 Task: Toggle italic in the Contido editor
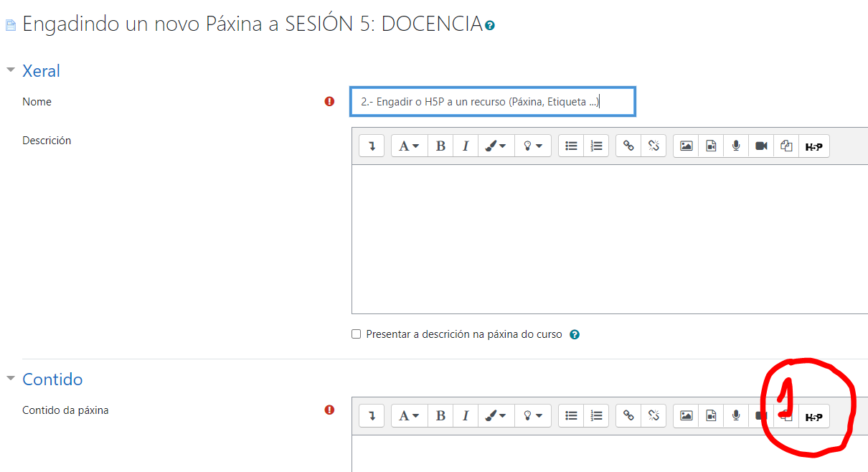click(466, 416)
